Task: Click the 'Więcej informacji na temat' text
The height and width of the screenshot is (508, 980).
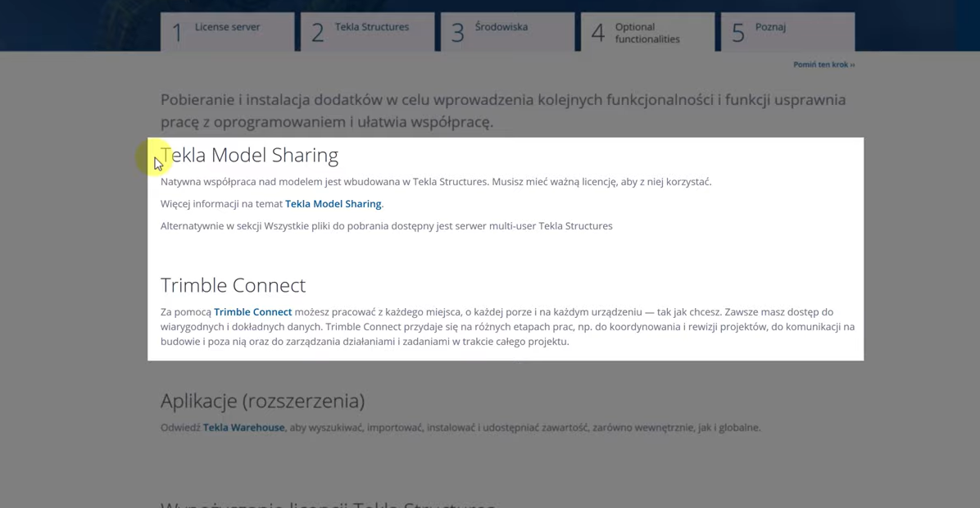Action: tap(221, 204)
